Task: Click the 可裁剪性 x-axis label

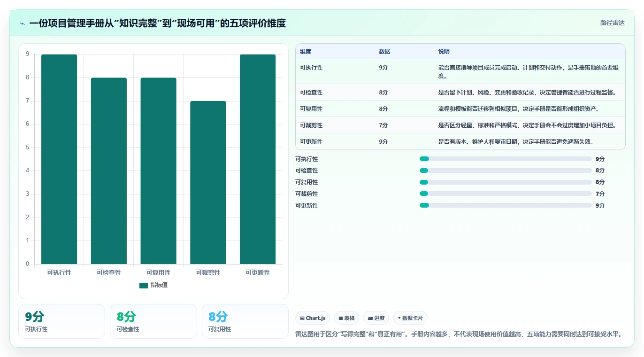Action: (208, 272)
